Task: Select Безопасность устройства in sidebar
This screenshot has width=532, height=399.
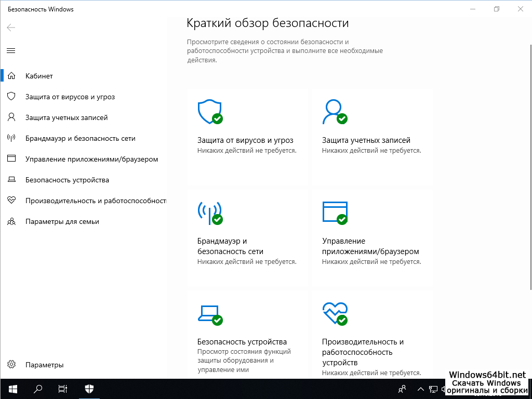Action: [x=67, y=180]
